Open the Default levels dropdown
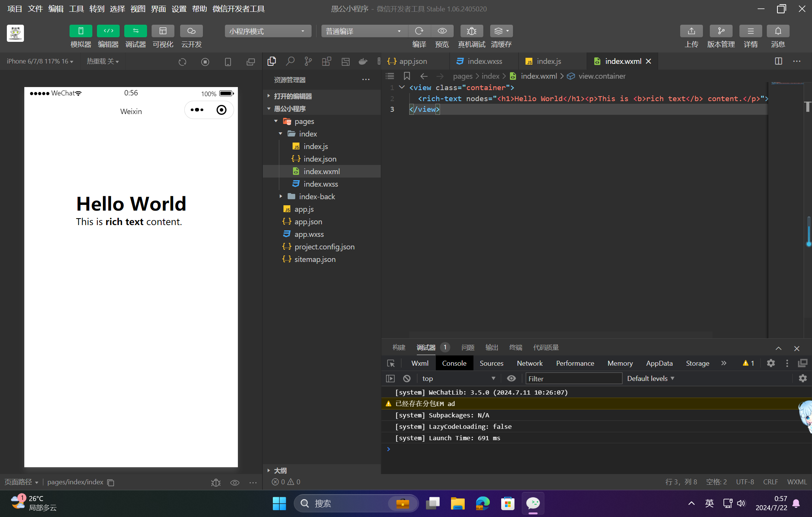 click(x=651, y=378)
